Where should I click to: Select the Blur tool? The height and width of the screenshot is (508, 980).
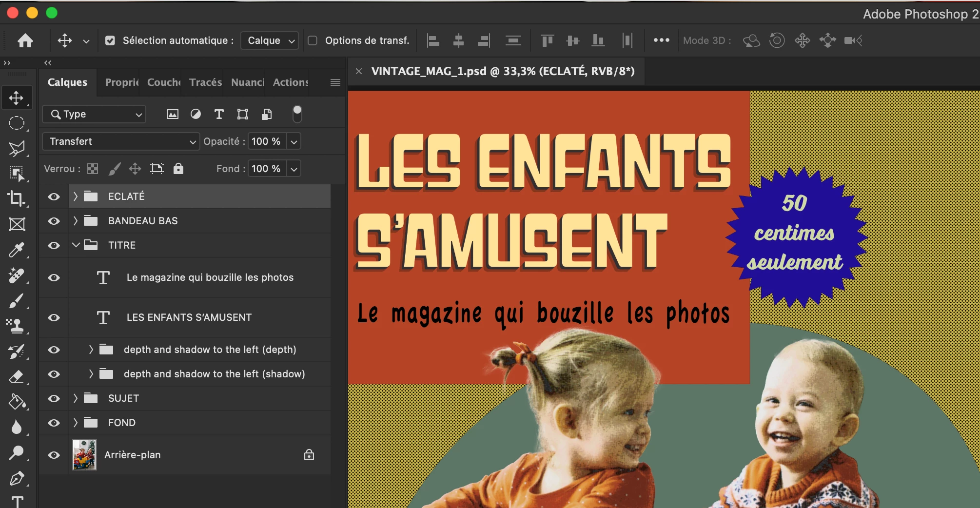coord(17,427)
